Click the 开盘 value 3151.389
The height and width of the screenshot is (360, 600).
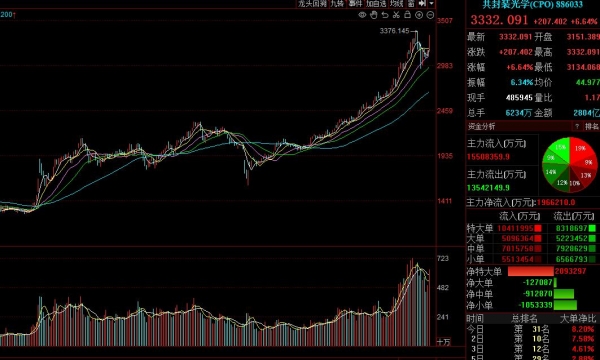click(x=583, y=37)
